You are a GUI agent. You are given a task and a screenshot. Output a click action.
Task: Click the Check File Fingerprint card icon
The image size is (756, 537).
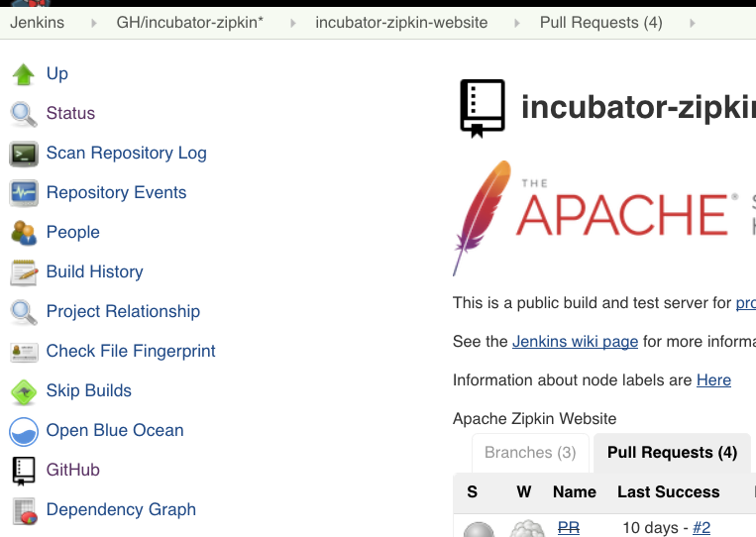coord(24,352)
